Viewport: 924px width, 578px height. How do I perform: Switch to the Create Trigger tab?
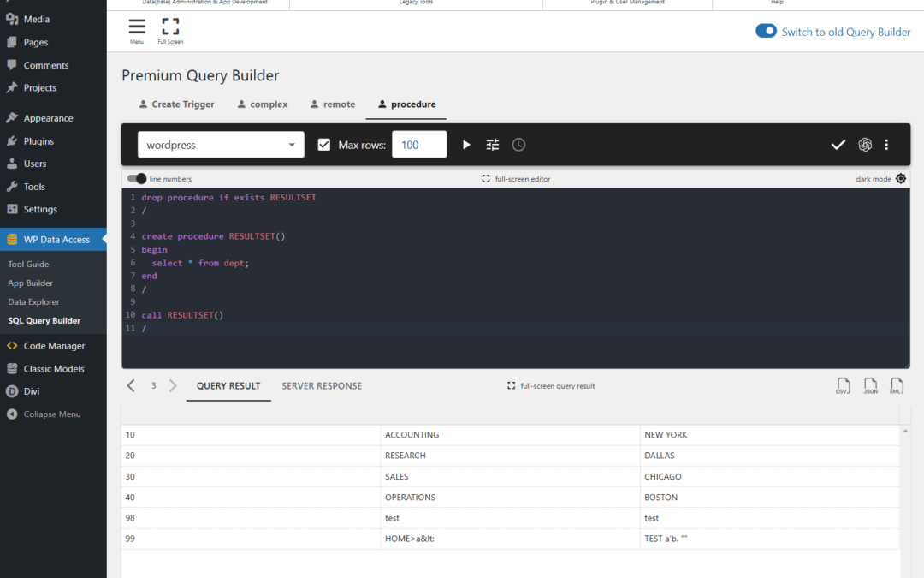177,104
